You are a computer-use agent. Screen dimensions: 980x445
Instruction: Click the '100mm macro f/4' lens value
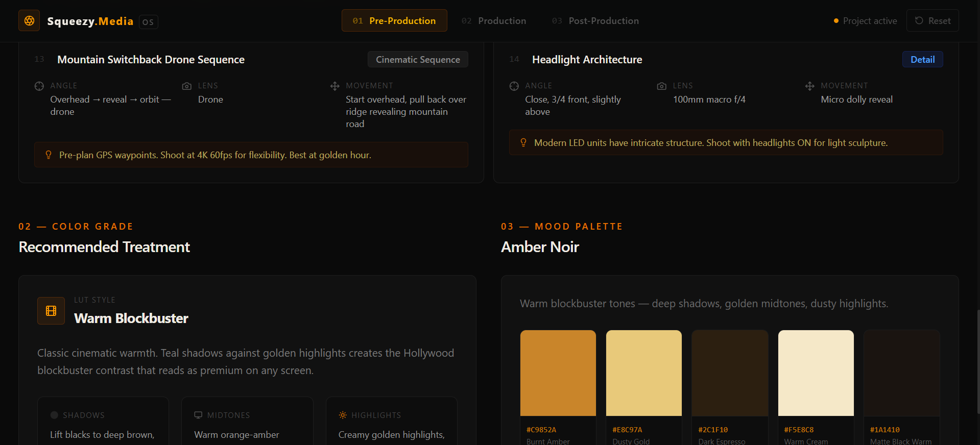tap(709, 100)
